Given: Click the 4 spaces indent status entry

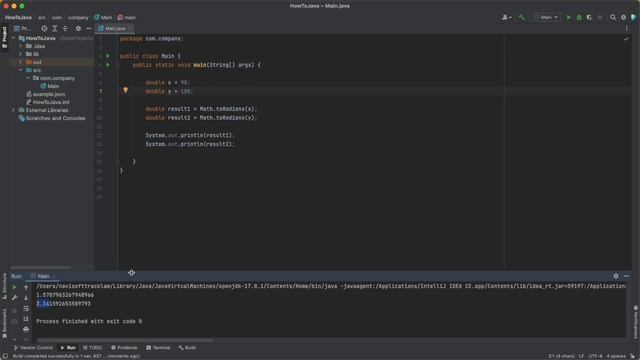Looking at the screenshot, I should (x=616, y=356).
